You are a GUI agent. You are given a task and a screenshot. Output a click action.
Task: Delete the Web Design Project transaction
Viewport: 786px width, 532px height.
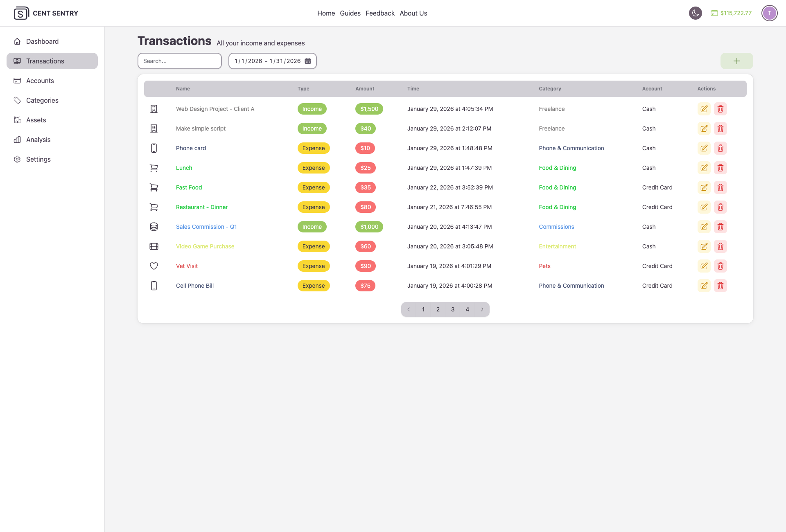[720, 109]
